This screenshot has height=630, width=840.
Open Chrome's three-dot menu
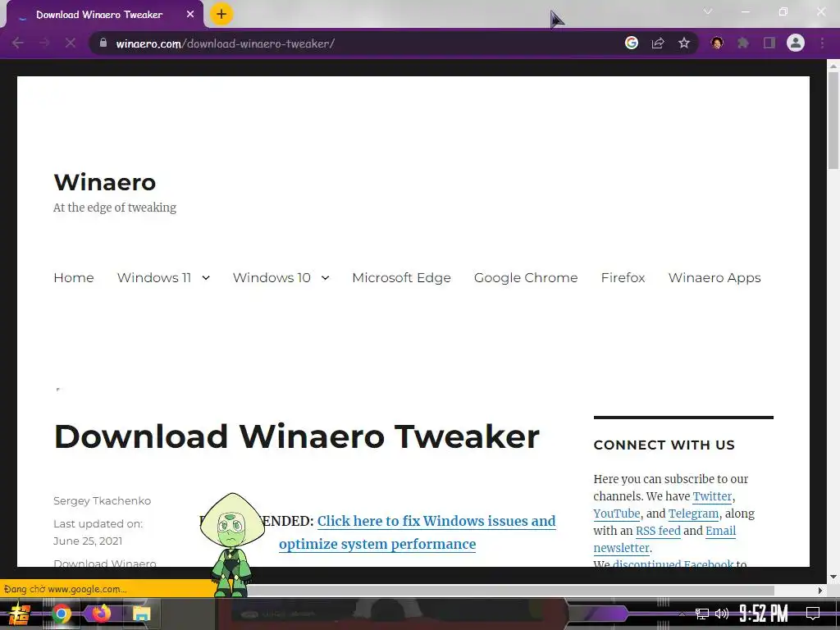[x=822, y=43]
